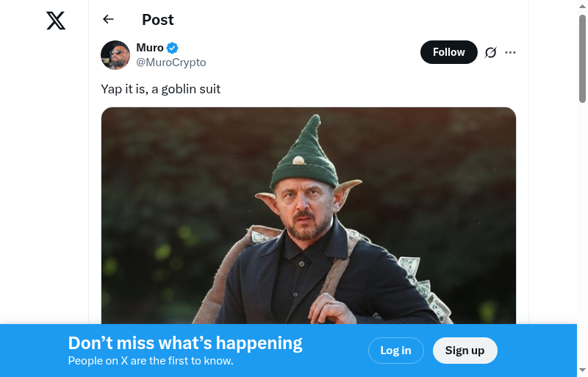Click "People on X are the first to know" text
Image resolution: width=588 pixels, height=377 pixels.
pyautogui.click(x=151, y=361)
